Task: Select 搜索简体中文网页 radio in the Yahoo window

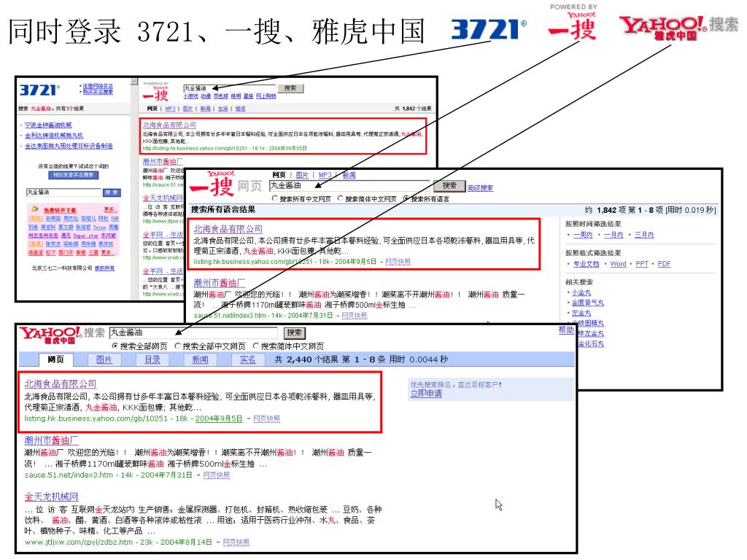Action: pos(256,346)
